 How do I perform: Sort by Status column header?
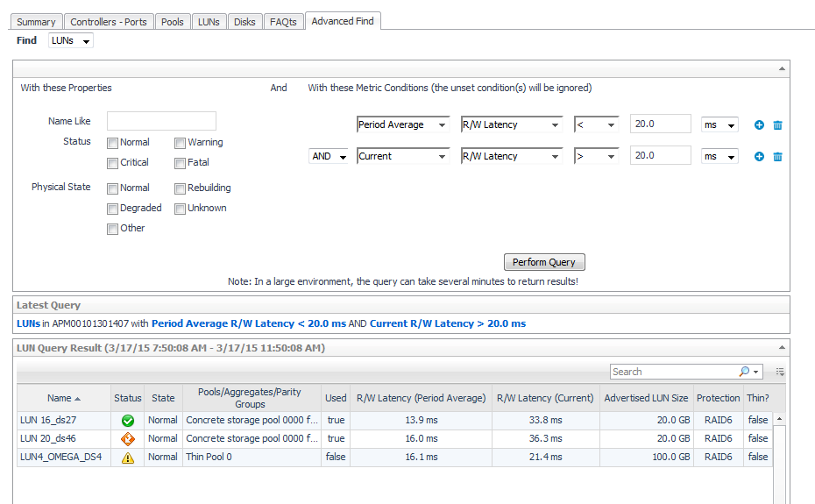[128, 399]
